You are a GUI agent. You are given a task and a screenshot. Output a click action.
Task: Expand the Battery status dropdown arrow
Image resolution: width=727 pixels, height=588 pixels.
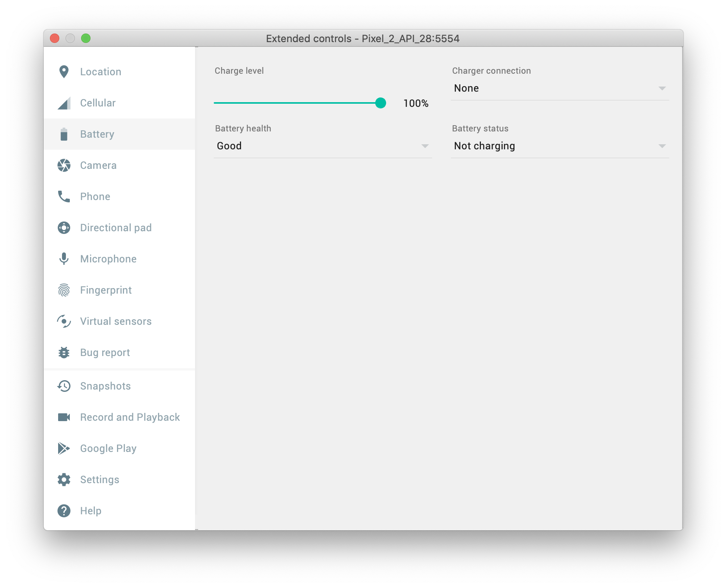coord(662,146)
